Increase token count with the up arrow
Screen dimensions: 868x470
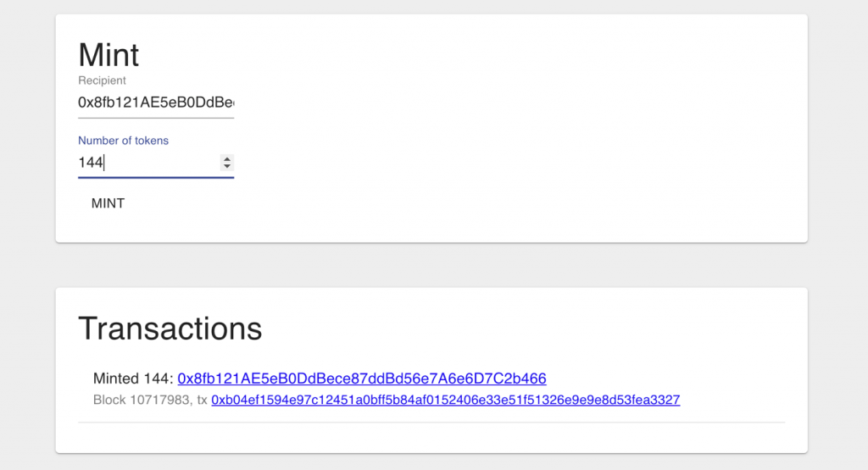click(x=227, y=158)
